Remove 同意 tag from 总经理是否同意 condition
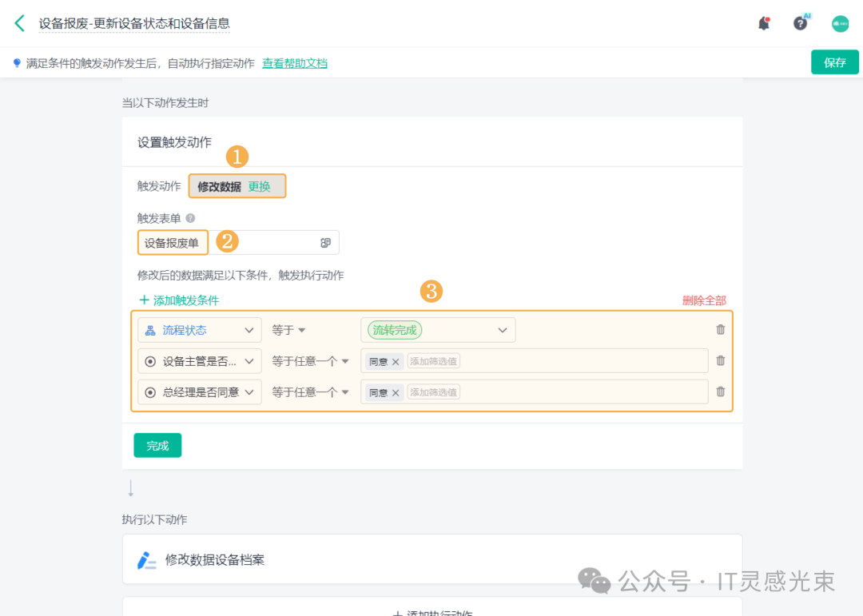863x616 pixels. coord(396,393)
